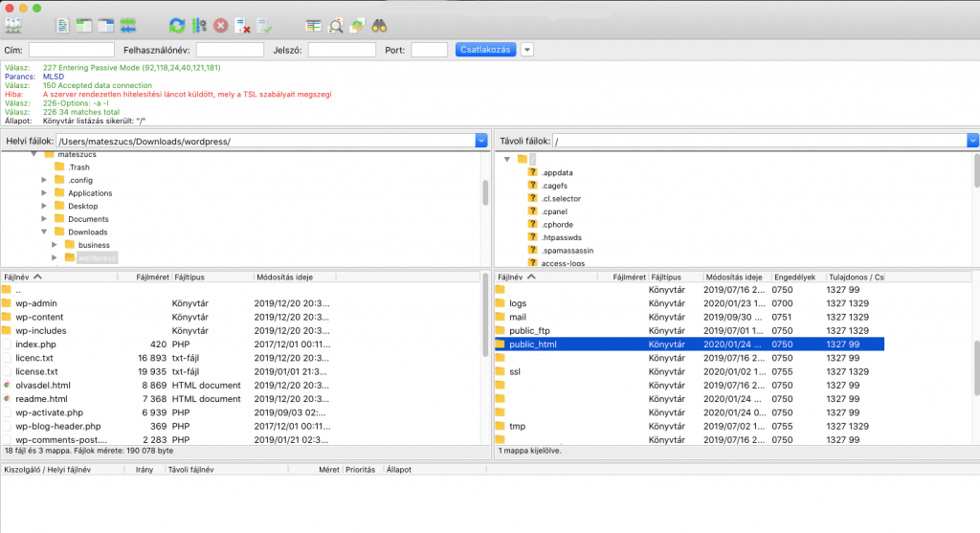
Task: Click folder icon of remote tmp
Action: (500, 426)
